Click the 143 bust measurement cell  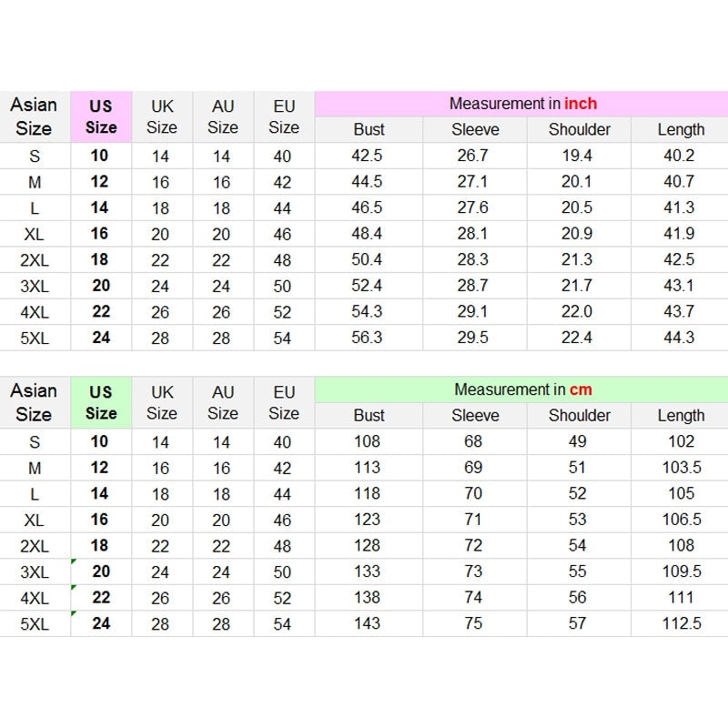coord(368,623)
